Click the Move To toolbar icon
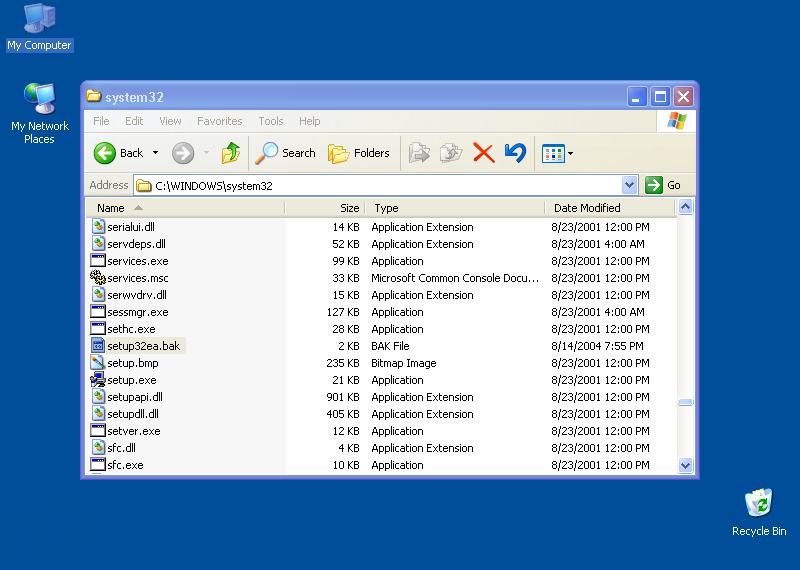This screenshot has width=800, height=570. (419, 153)
